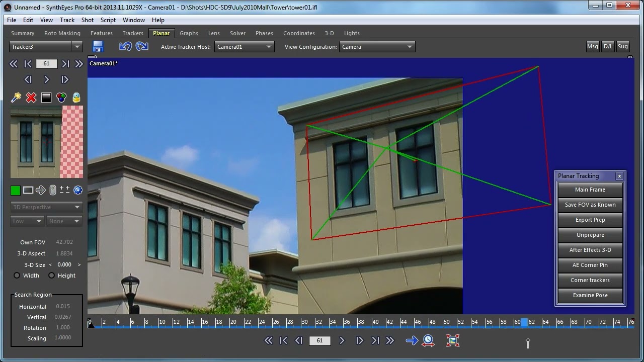Click the AE Corner Pin button
The image size is (644, 362).
click(590, 265)
